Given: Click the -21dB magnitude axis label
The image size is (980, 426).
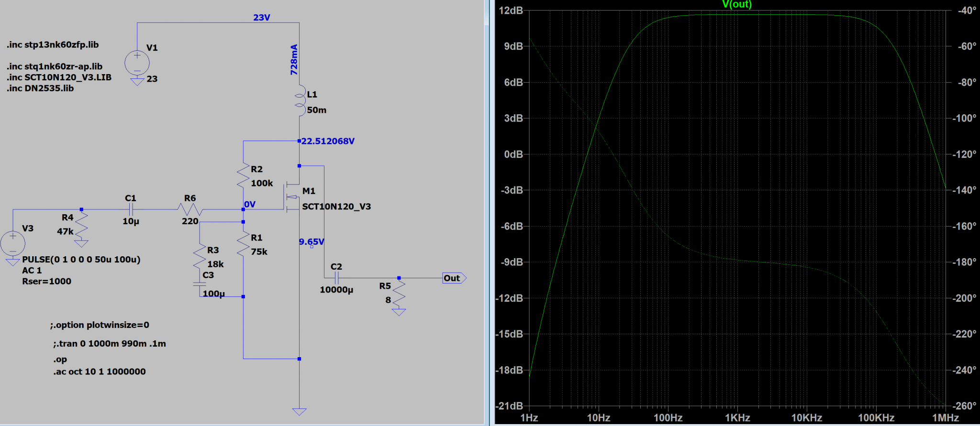Looking at the screenshot, I should pos(509,406).
